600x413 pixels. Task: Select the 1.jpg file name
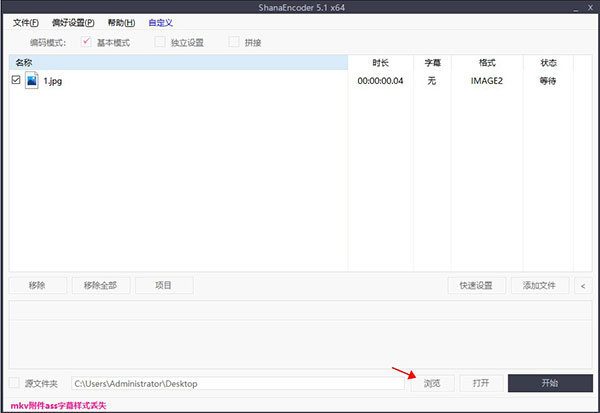pyautogui.click(x=52, y=81)
